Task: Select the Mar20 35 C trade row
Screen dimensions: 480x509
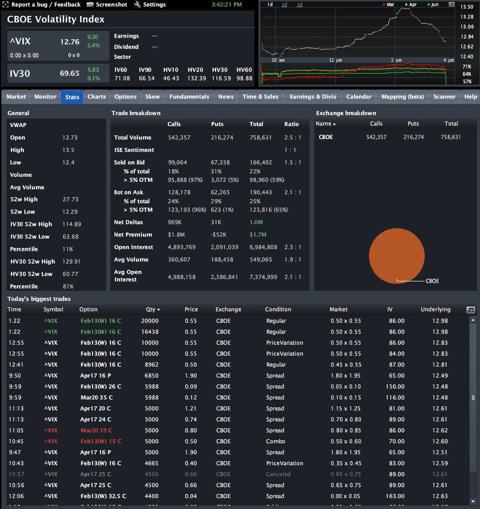Action: click(237, 398)
